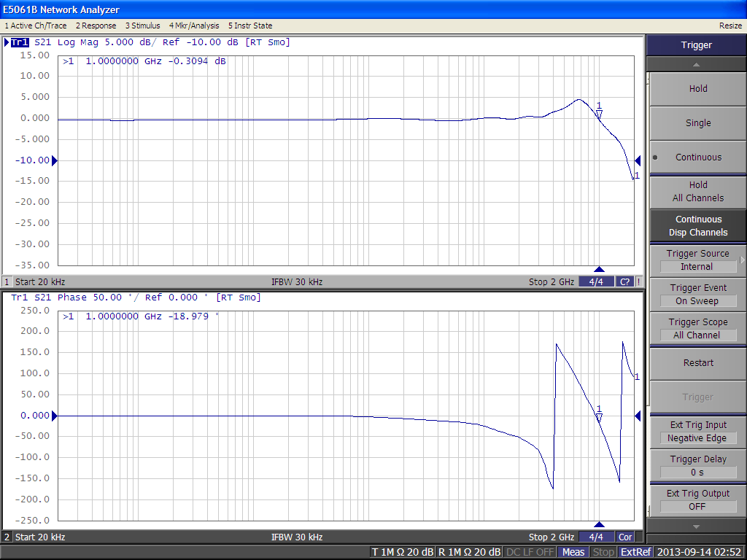Image resolution: width=747 pixels, height=560 pixels.
Task: Select marker 1 on magnitude trace
Action: tap(600, 111)
